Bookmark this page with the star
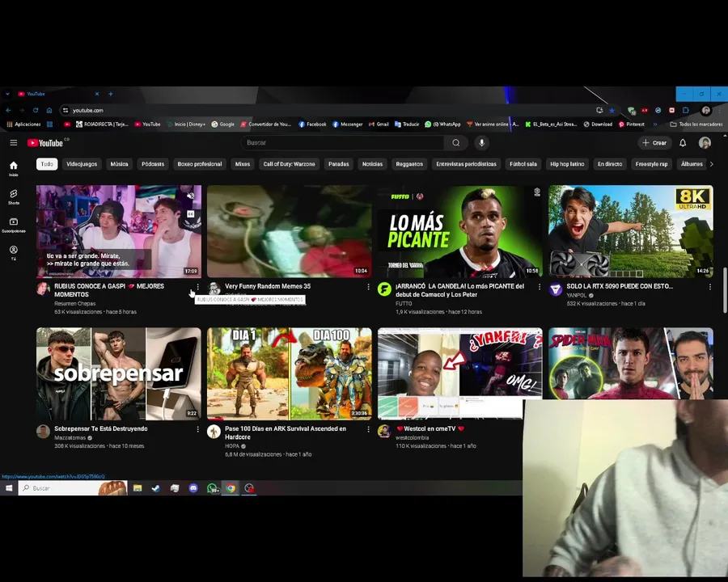Screen dimensions: 728x582 click(x=612, y=110)
